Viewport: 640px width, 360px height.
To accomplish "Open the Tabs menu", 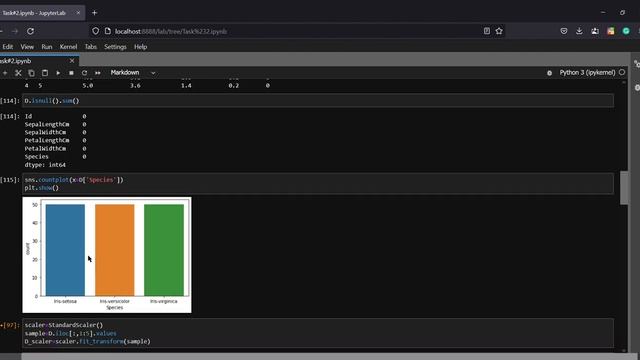I will click(x=91, y=47).
